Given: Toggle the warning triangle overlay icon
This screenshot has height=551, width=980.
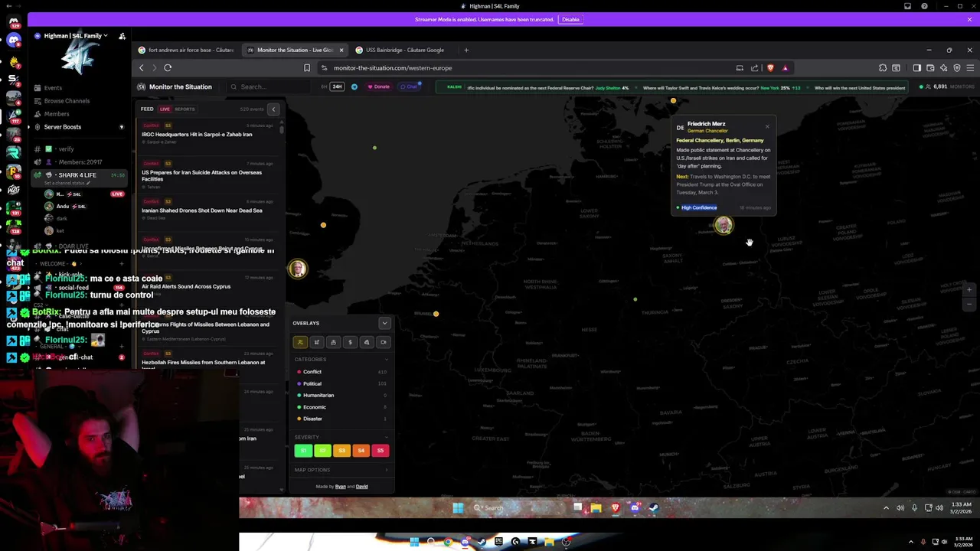Looking at the screenshot, I should pos(367,342).
